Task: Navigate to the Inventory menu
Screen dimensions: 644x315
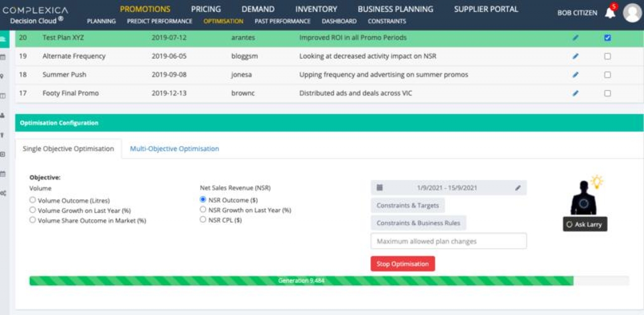Action: click(x=316, y=9)
